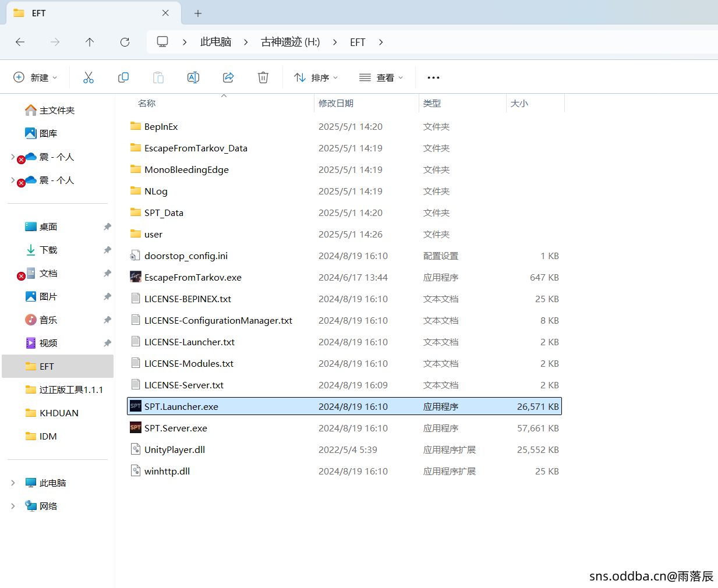718x588 pixels.
Task: Open Downloads 下载 in sidebar
Action: click(x=41, y=250)
